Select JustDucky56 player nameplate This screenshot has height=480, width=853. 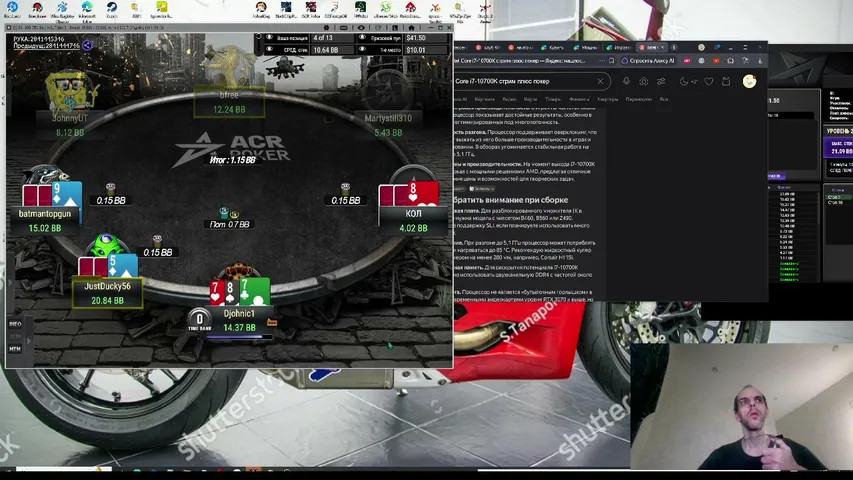(107, 293)
